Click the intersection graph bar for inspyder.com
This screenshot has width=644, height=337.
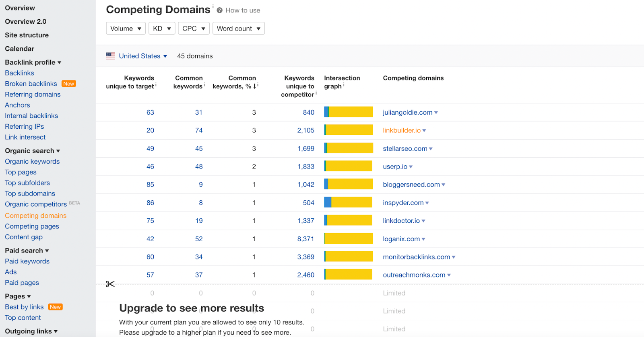pos(349,202)
